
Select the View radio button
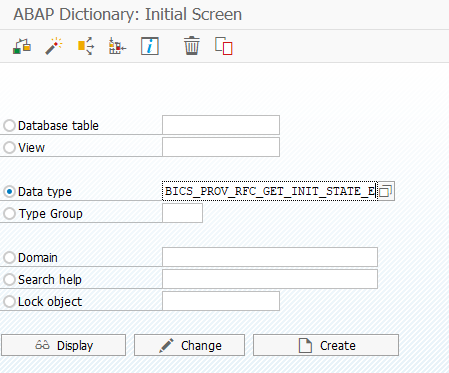(x=9, y=148)
